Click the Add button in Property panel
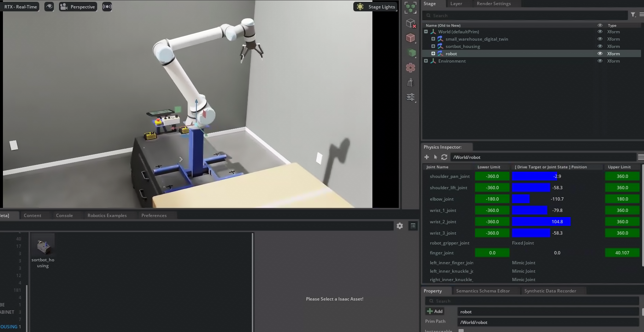Screen dimensions: 644x332 coord(435,312)
